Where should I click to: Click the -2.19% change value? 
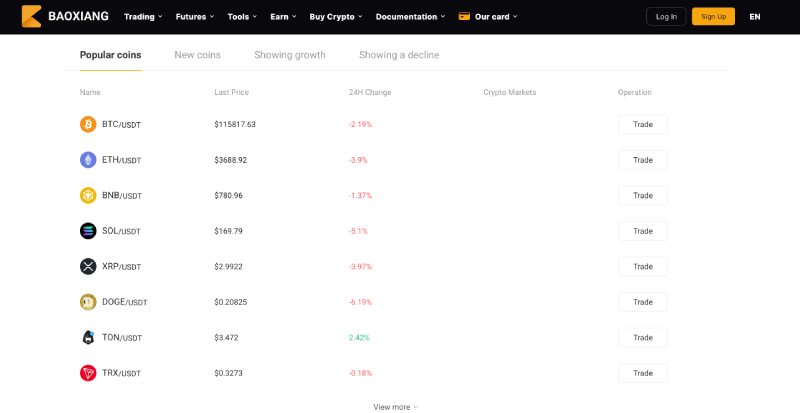pos(360,124)
